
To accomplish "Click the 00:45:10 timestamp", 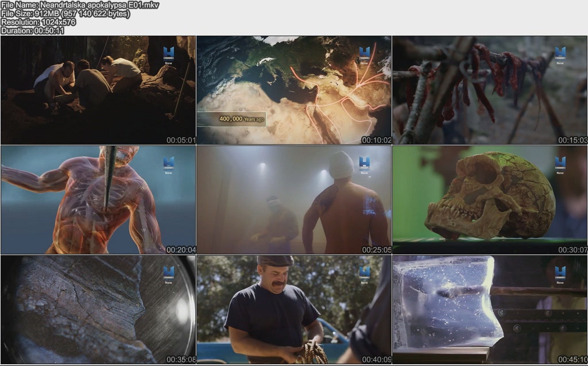I will click(x=572, y=360).
